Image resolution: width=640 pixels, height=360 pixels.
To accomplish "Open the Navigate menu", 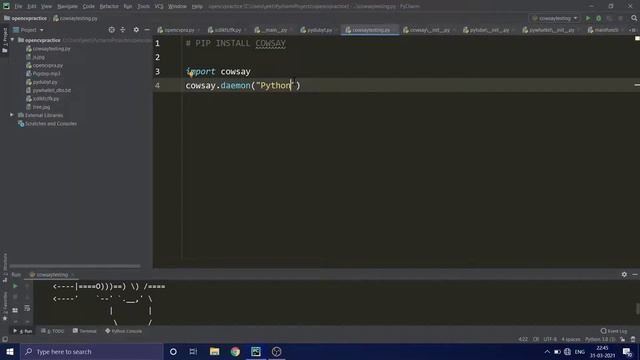I will (67, 7).
